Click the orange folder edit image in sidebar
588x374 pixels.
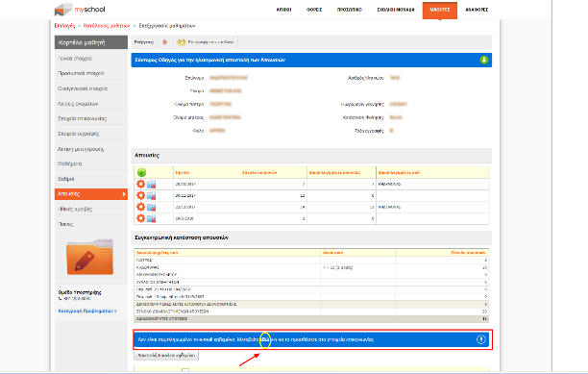tap(90, 257)
